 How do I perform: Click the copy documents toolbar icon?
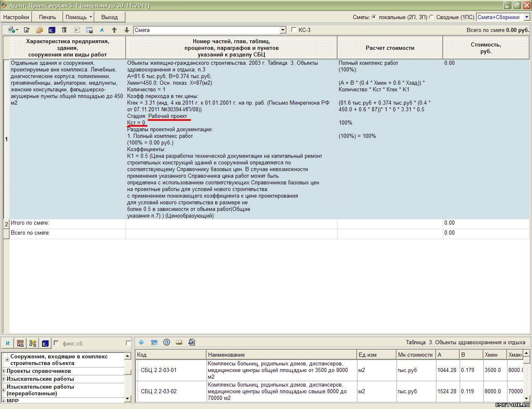point(39,30)
